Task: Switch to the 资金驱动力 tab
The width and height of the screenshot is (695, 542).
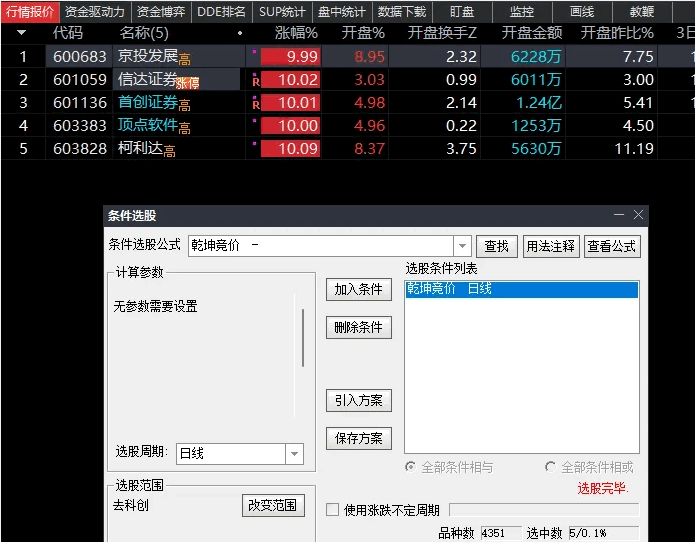Action: click(95, 12)
